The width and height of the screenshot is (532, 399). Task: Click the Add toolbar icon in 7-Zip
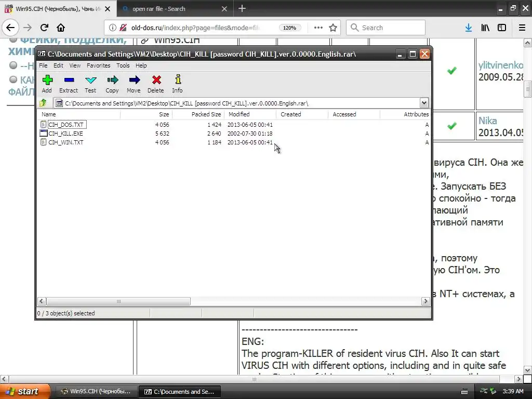pos(47,84)
